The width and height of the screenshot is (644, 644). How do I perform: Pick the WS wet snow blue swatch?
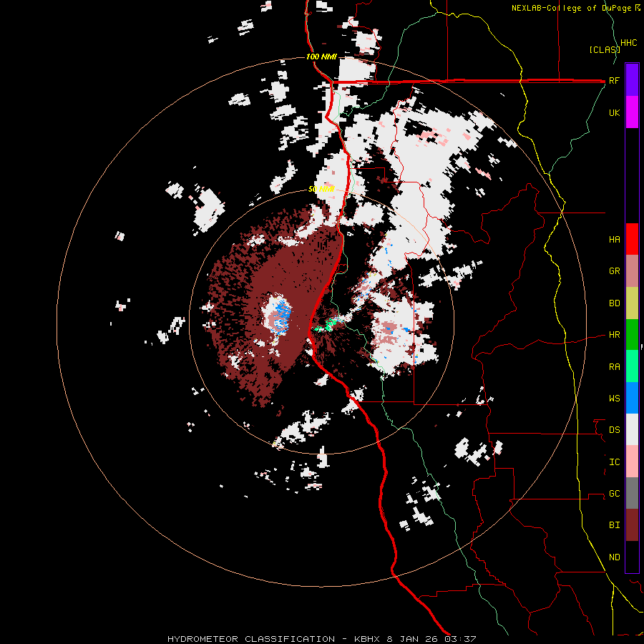point(632,398)
